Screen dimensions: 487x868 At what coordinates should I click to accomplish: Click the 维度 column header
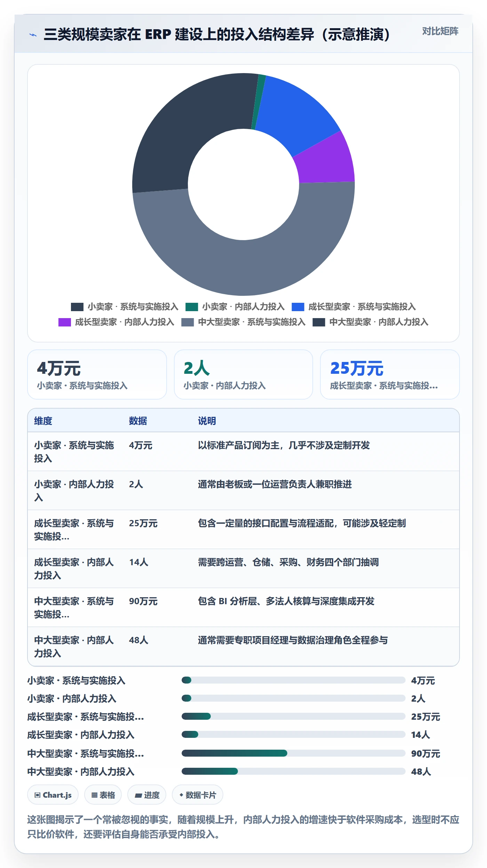tap(43, 421)
